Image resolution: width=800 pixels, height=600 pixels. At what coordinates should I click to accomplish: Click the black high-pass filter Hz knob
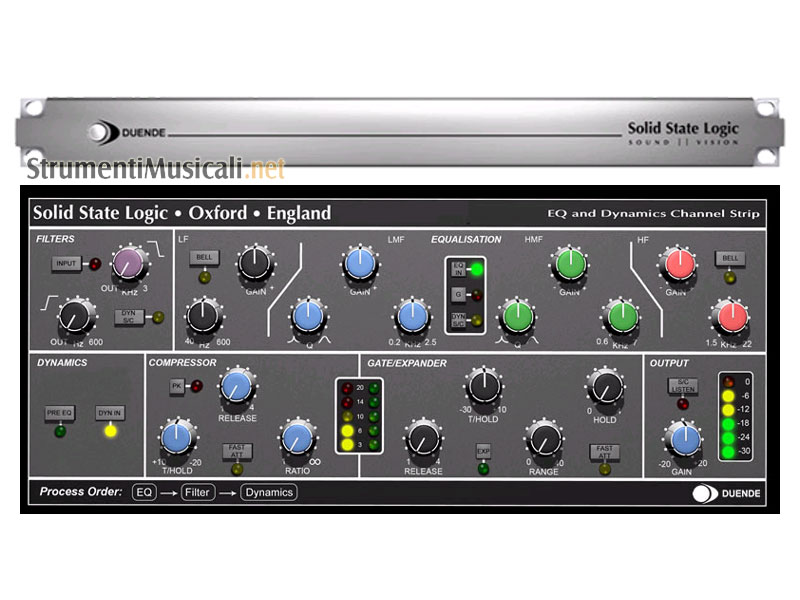pos(72,319)
